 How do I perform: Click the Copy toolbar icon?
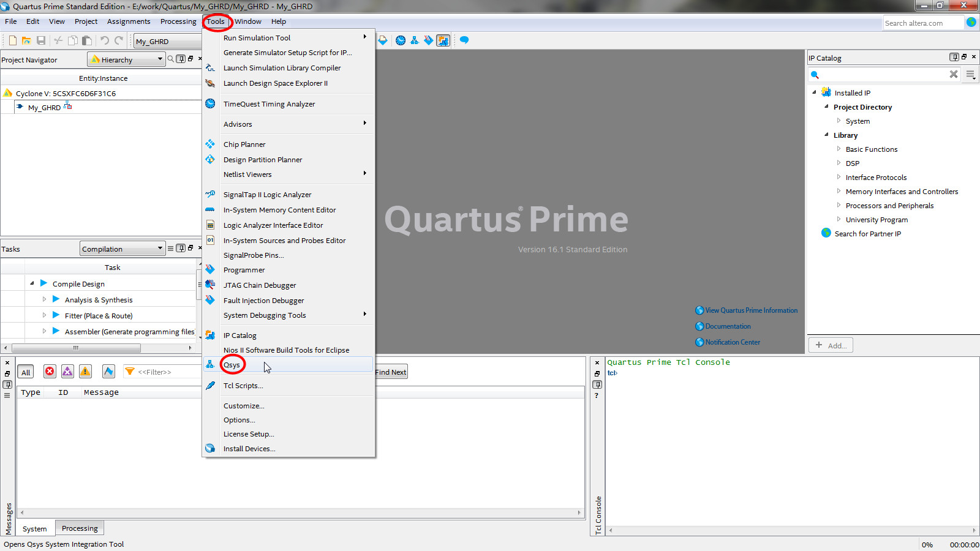[x=73, y=40]
